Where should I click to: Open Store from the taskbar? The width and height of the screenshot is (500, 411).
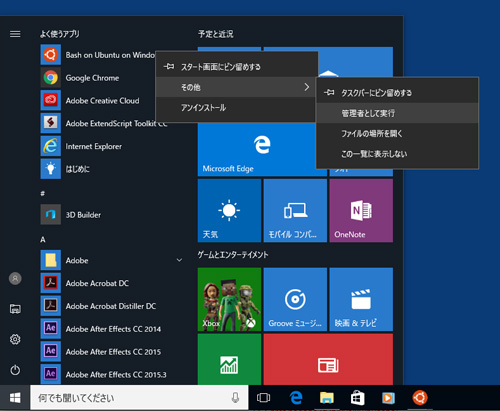(357, 398)
